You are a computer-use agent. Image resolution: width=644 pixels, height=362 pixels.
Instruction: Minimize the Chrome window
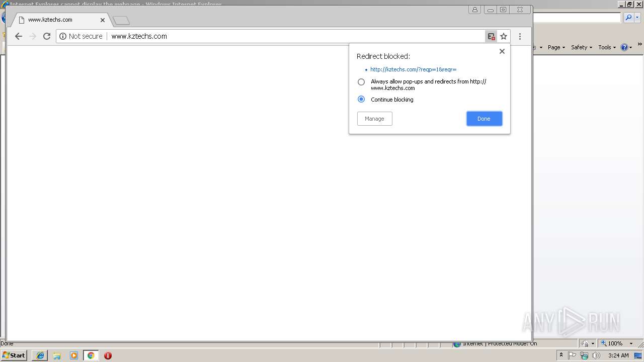(x=491, y=10)
